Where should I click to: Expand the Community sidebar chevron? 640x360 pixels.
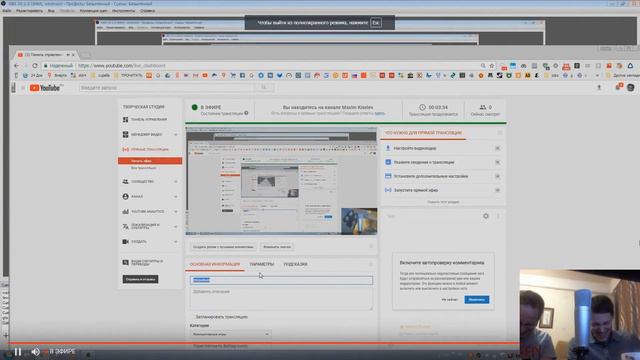click(176, 181)
